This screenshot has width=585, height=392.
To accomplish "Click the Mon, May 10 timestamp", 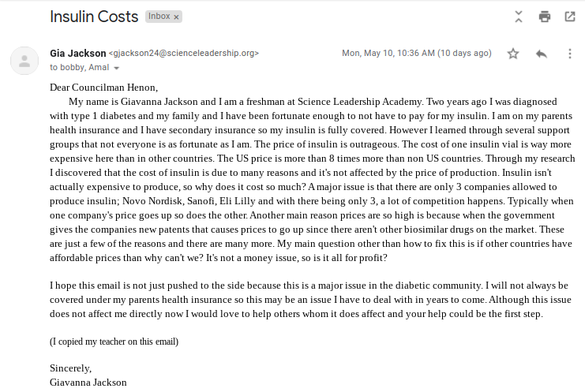I will tap(416, 54).
